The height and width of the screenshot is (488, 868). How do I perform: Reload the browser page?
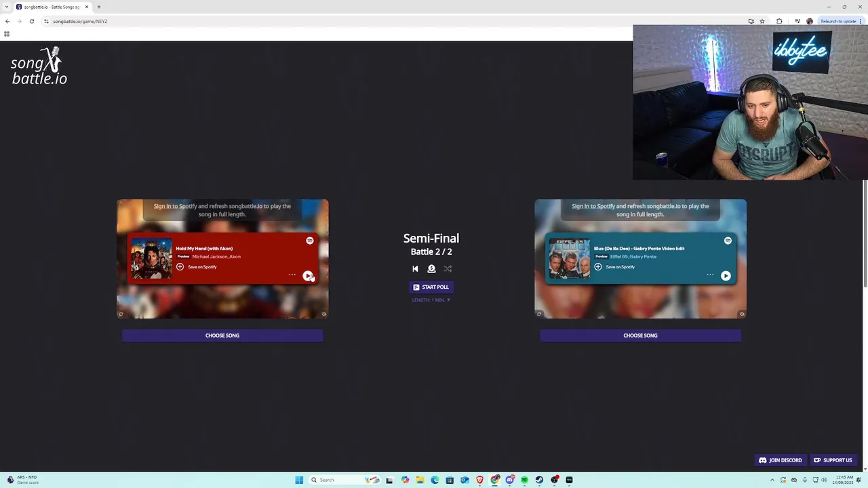click(31, 21)
